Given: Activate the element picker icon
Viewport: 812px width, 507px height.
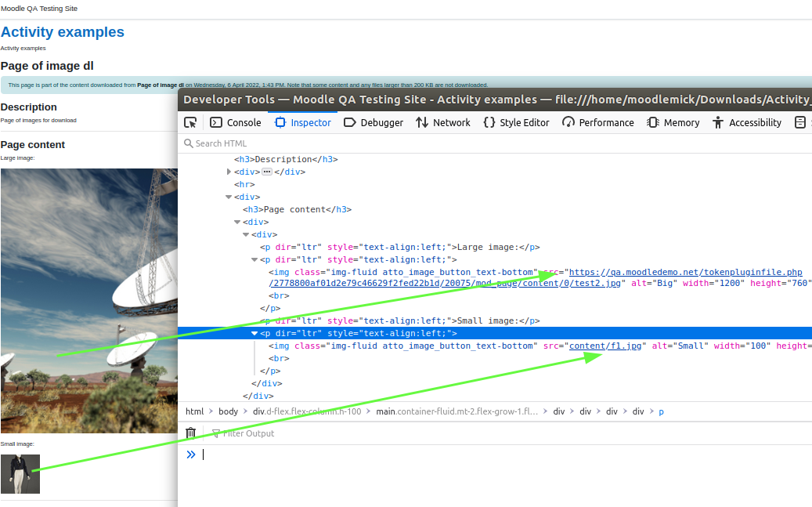Looking at the screenshot, I should 190,123.
